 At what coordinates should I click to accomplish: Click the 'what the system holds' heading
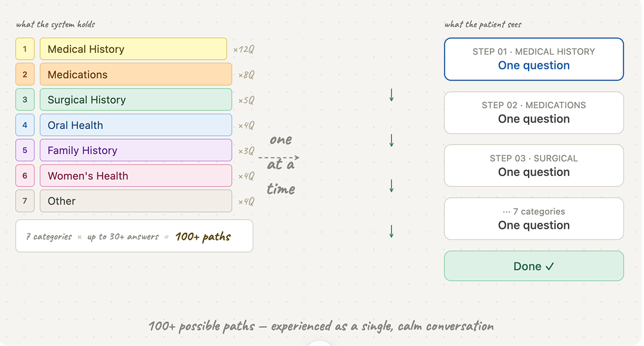click(x=55, y=24)
